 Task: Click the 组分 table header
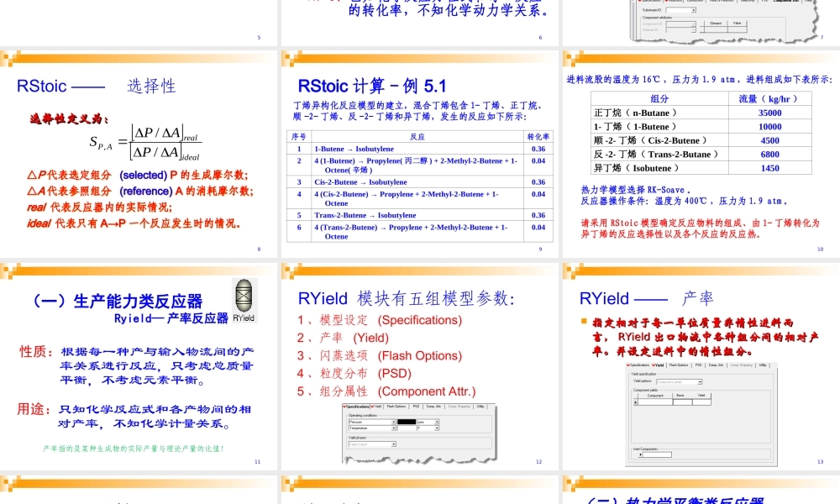pyautogui.click(x=659, y=98)
